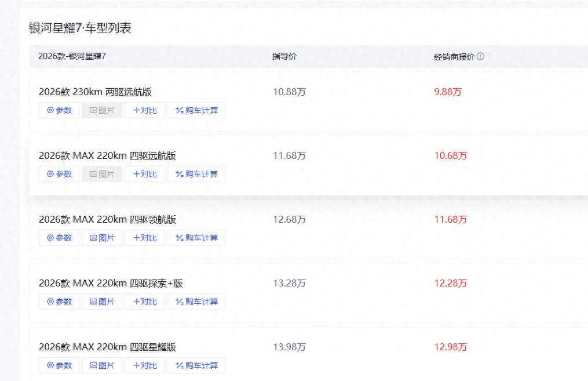Add MAX 220km 四驱远航版 to 对比

click(145, 174)
